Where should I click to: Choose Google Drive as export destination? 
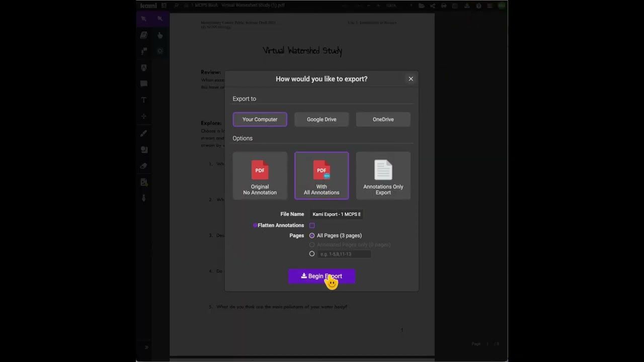[321, 119]
